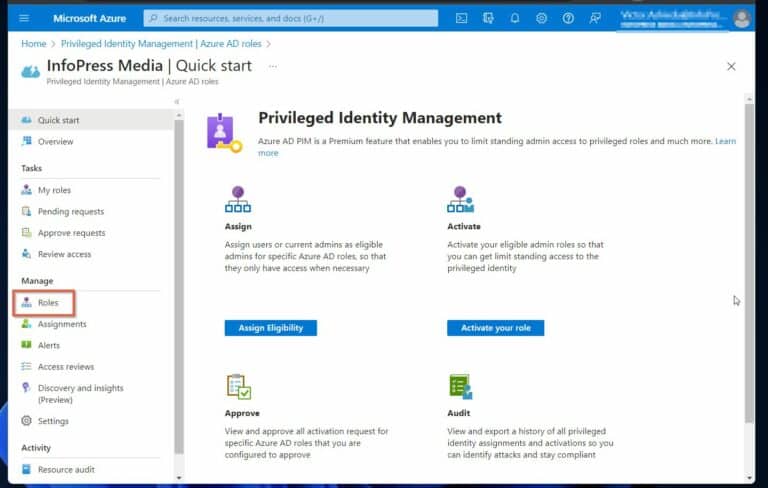
Task: Click the Assign Eligibility button
Action: click(x=270, y=328)
